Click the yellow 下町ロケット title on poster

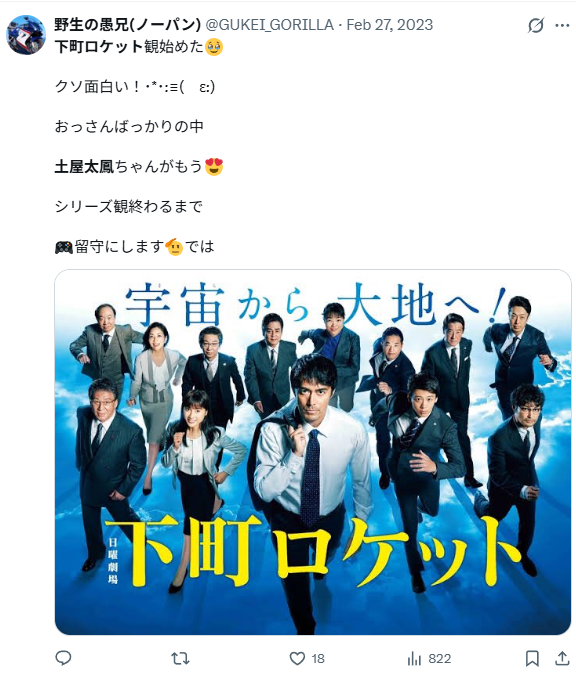point(312,551)
